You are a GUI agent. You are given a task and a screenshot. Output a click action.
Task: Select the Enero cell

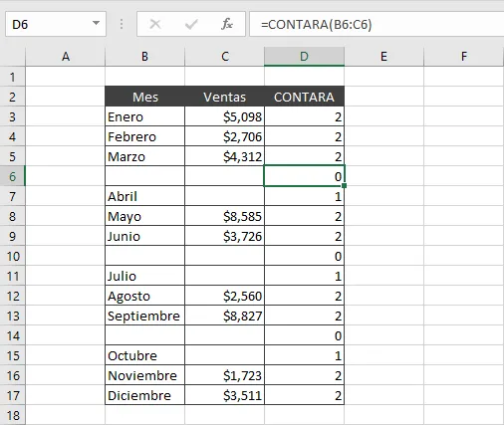click(144, 116)
